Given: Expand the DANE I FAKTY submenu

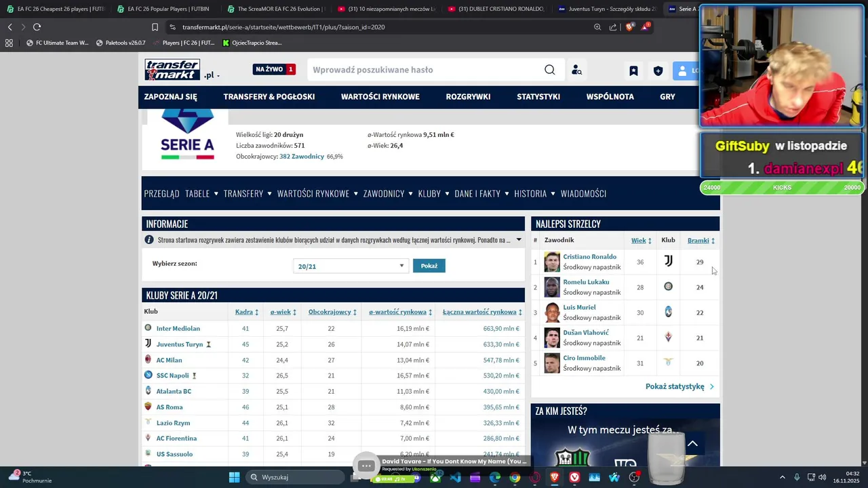Looking at the screenshot, I should 507,193.
